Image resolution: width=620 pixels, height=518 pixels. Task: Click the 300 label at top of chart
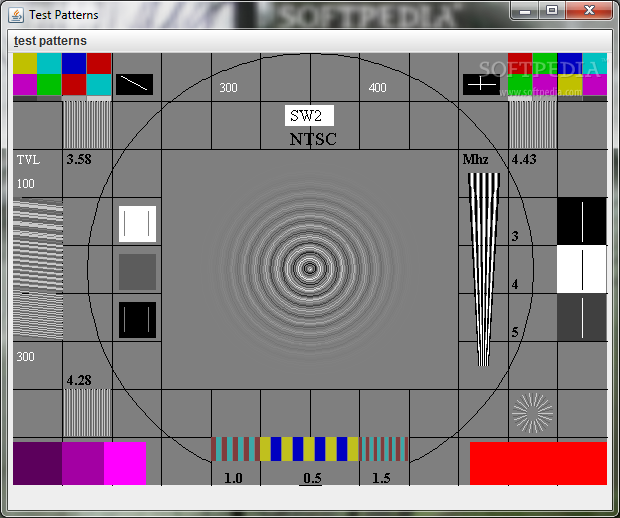tap(228, 87)
